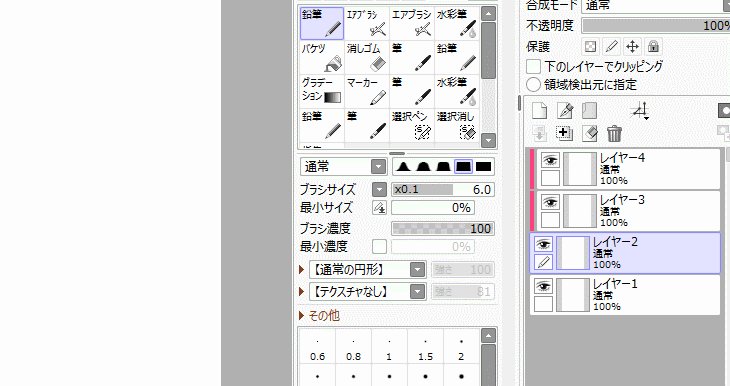The height and width of the screenshot is (386, 730).
Task: Click brush size list scrollbar up arrow
Action: tap(488, 335)
